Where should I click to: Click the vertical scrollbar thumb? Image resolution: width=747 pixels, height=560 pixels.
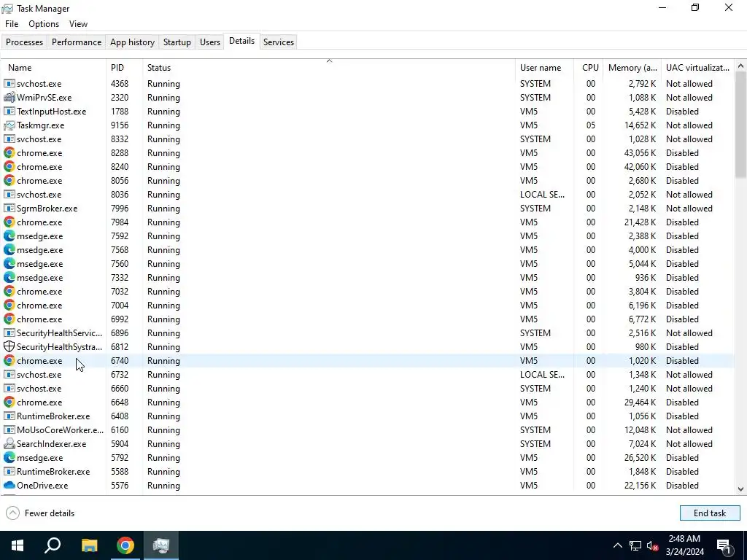pyautogui.click(x=741, y=125)
